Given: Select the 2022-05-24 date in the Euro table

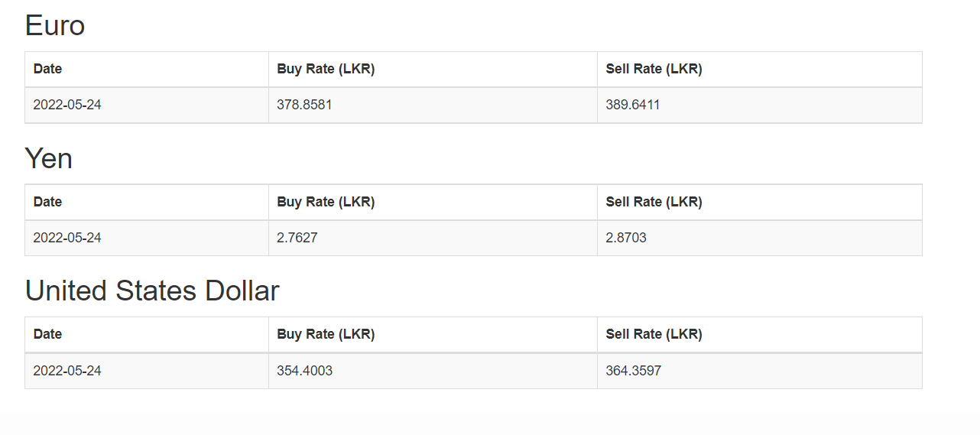Looking at the screenshot, I should tap(67, 105).
